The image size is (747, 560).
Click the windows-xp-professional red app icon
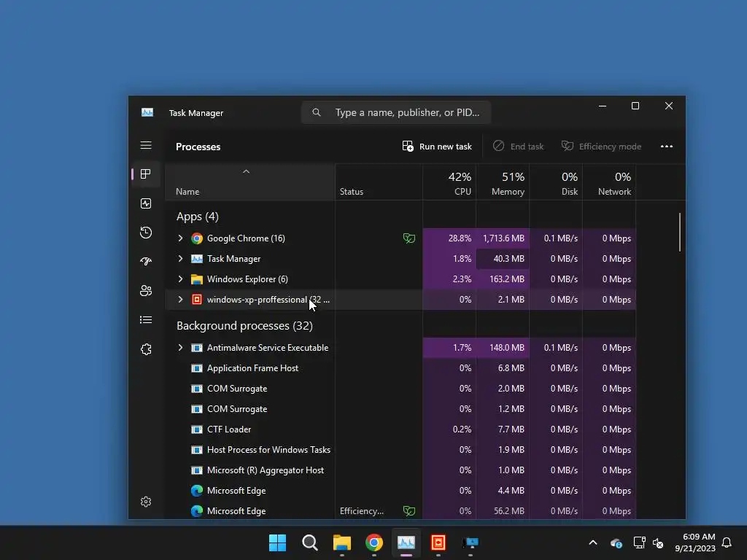point(197,300)
